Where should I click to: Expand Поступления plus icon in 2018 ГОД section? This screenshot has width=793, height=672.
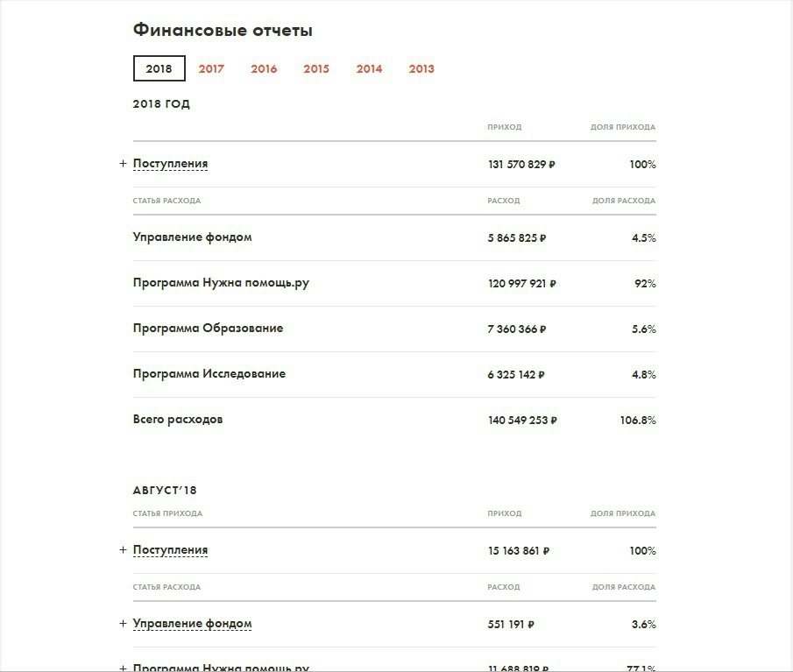click(x=123, y=164)
